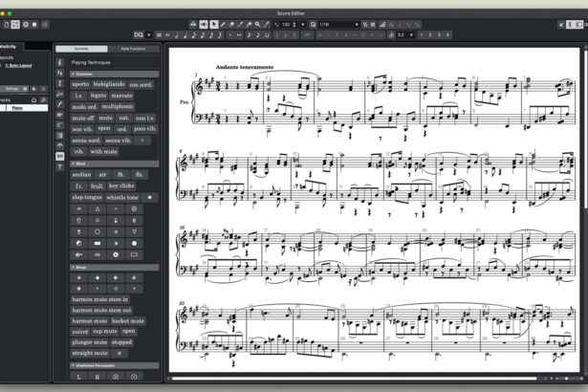588x392 pixels.
Task: Insert the cuivré brass technique
Action: tap(80, 332)
